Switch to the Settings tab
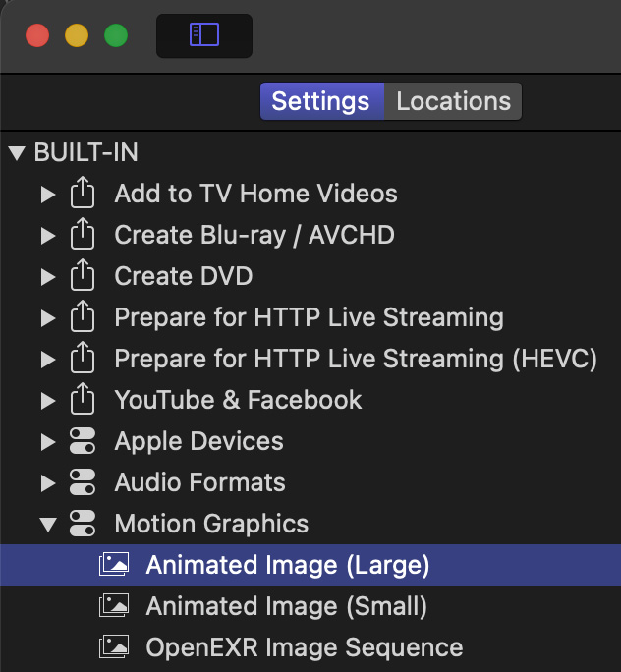The height and width of the screenshot is (672, 621). 320,101
